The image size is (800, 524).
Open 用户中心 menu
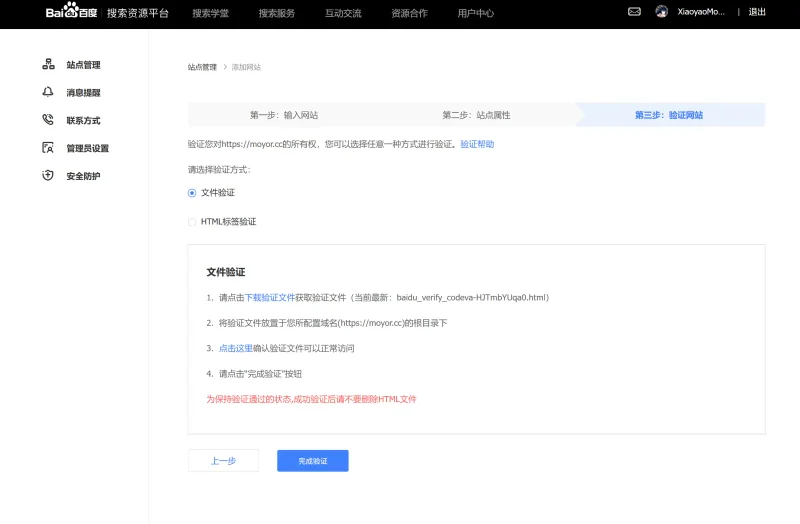476,13
